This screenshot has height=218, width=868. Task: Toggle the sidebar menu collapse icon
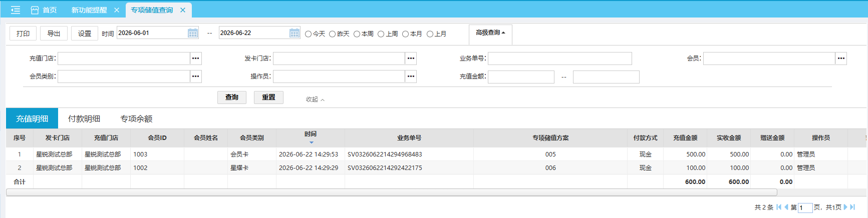coord(16,10)
